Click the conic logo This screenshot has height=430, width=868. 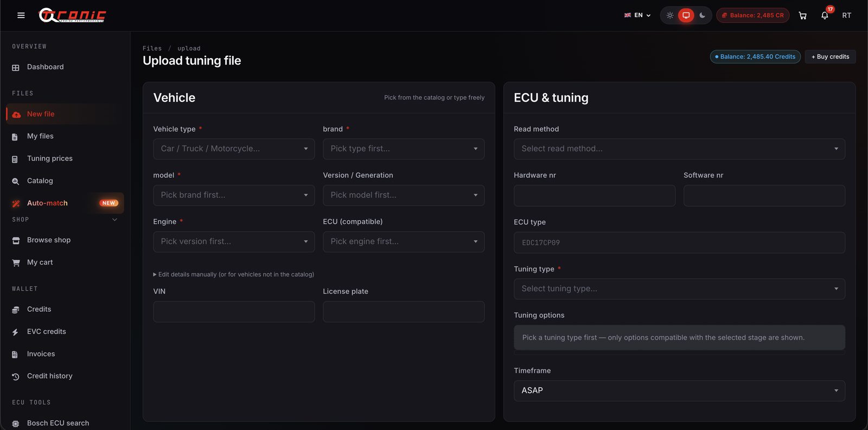pos(72,15)
